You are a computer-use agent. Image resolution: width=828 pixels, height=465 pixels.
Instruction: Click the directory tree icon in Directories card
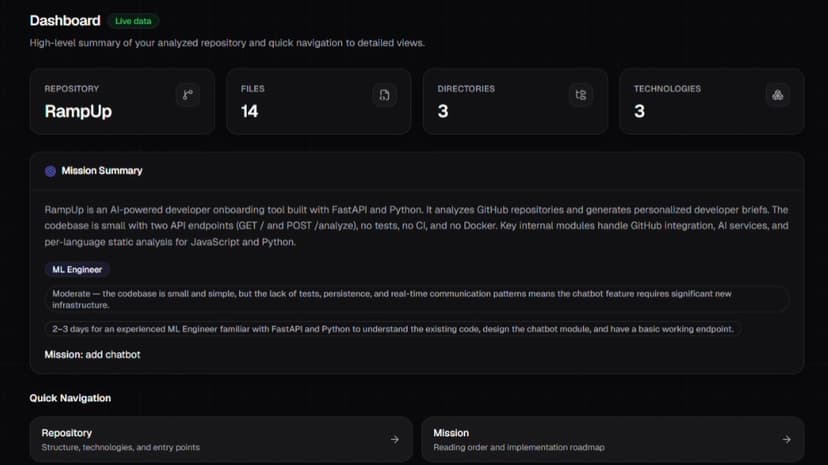[581, 95]
